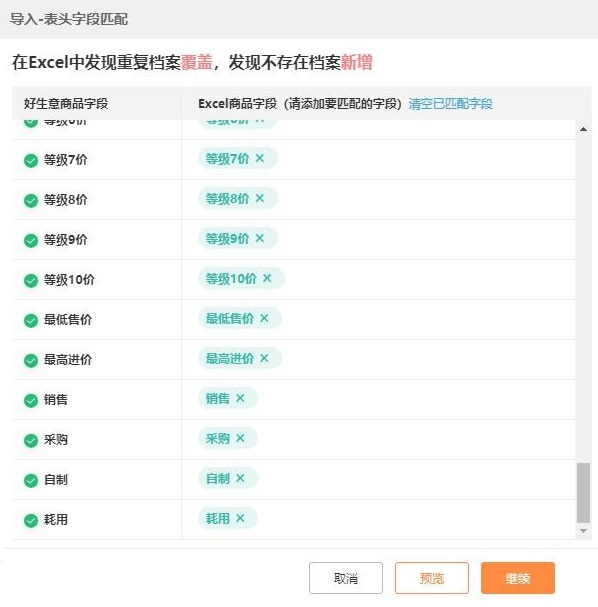Open 预览 to preview the import
The height and width of the screenshot is (607, 598).
(x=432, y=578)
